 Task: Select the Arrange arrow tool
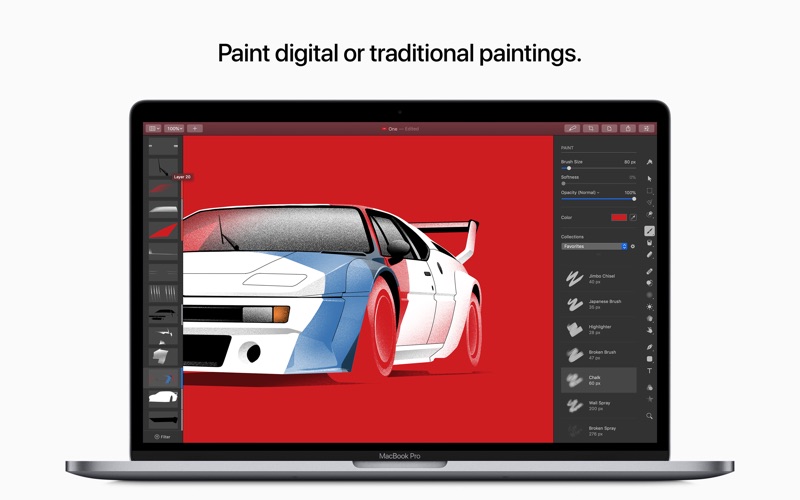pos(649,179)
